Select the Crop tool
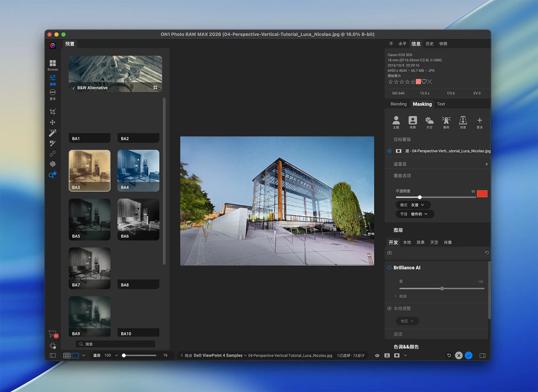This screenshot has width=538, height=392. pos(53,112)
